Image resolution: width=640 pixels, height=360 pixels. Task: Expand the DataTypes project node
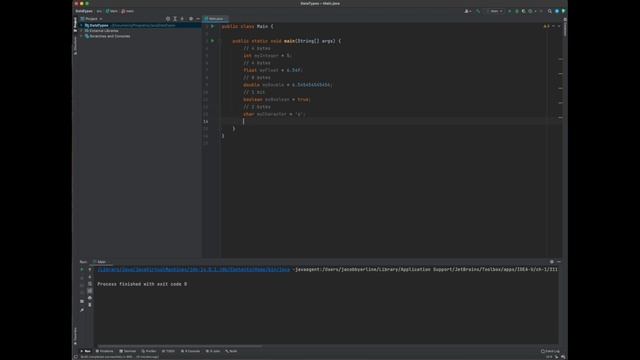coord(82,25)
